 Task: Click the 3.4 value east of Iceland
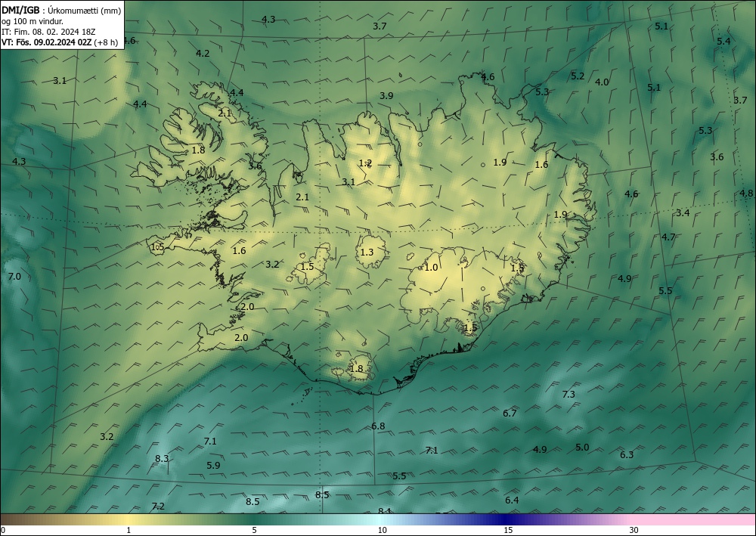click(x=683, y=213)
